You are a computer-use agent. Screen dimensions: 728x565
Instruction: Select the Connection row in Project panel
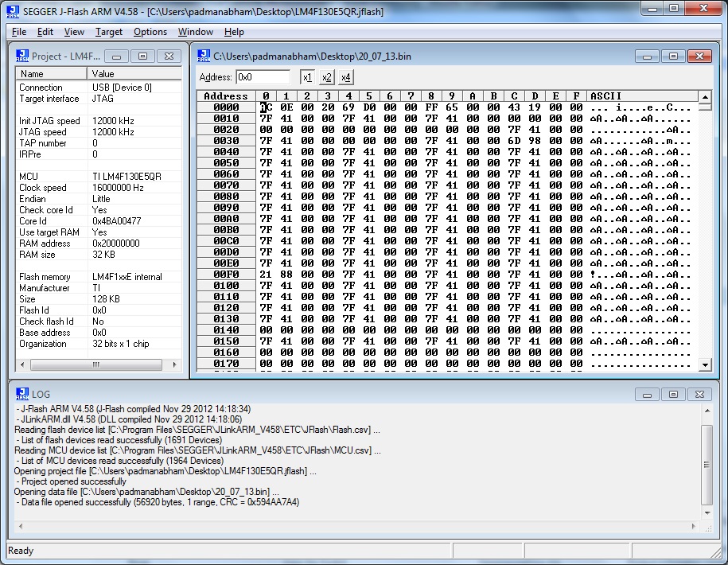click(99, 88)
